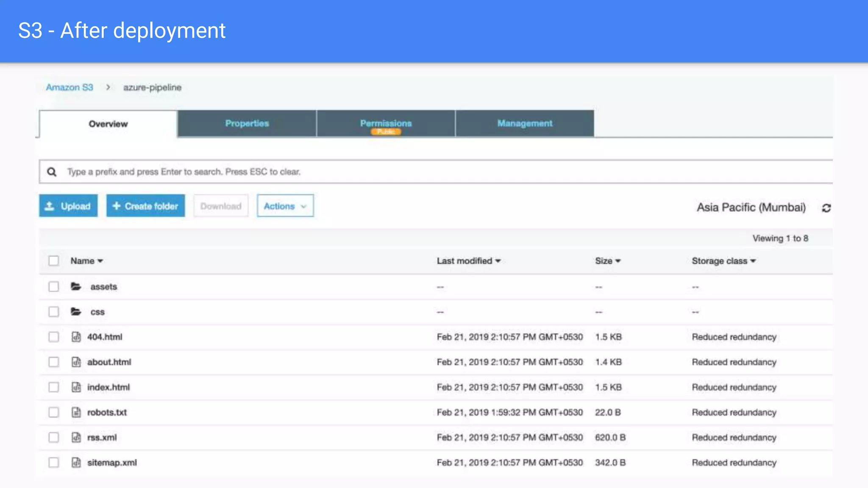
Task: Click the rss.xml file icon
Action: (76, 438)
